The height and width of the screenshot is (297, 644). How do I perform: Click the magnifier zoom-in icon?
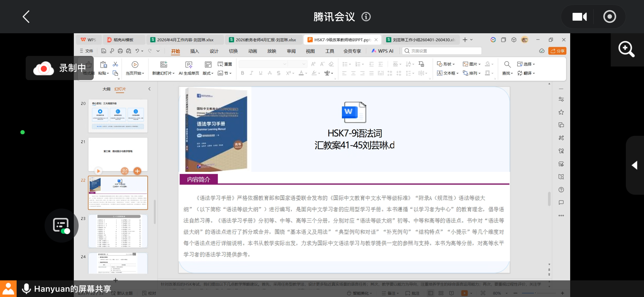pyautogui.click(x=626, y=49)
